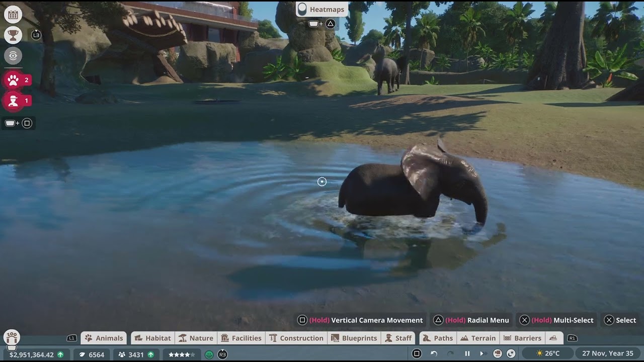The width and height of the screenshot is (644, 362).
Task: Open the Terrain tab
Action: pos(478,338)
